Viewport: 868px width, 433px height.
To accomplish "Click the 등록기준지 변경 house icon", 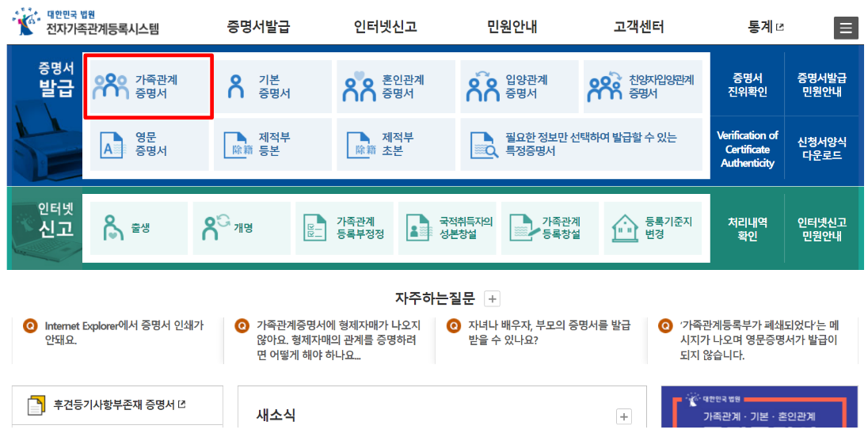I will [624, 229].
